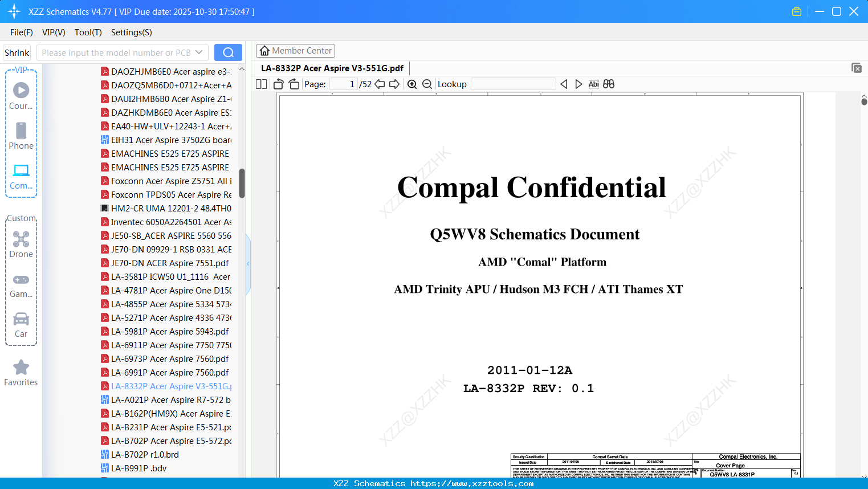
Task: Toggle the two-page view layout icon
Action: [x=261, y=84]
